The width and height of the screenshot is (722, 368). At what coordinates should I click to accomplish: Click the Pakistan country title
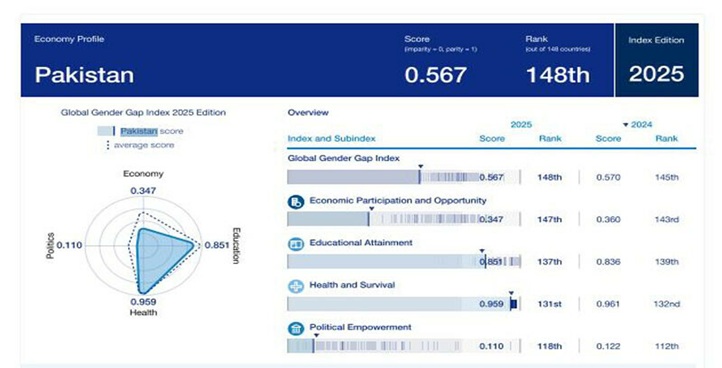(x=84, y=75)
